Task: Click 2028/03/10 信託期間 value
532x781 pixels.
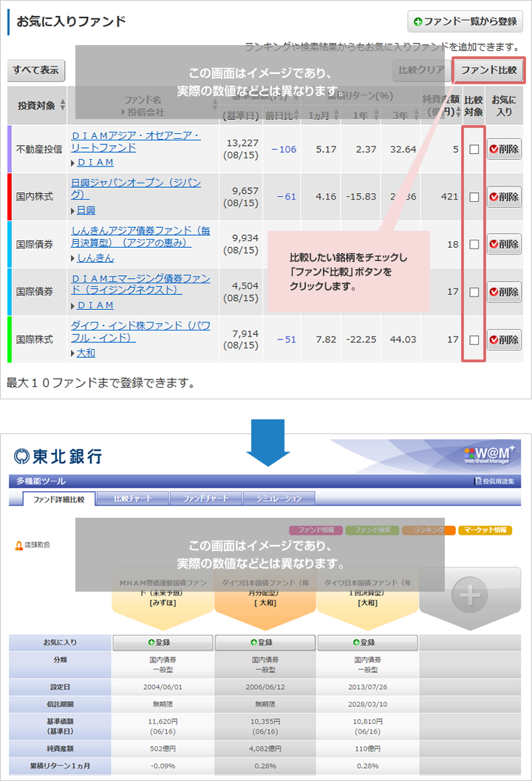Action: point(368,704)
